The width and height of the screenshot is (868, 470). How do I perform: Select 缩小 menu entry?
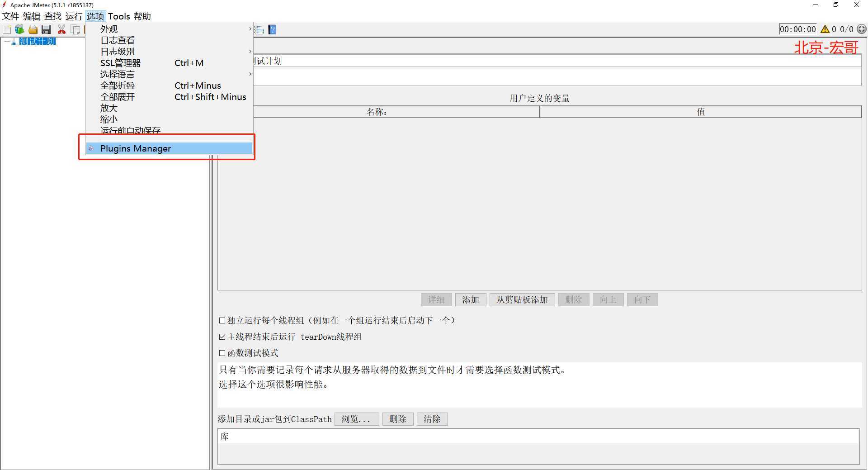(x=169, y=119)
